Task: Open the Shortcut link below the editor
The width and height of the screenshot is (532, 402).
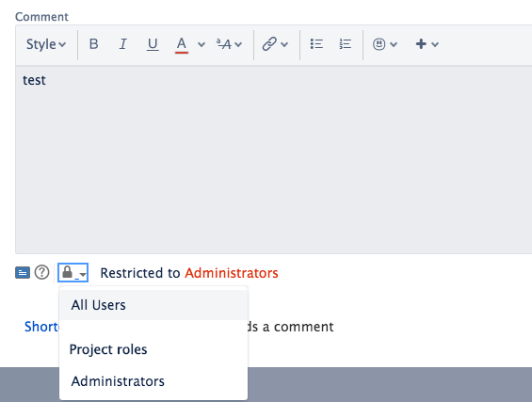Action: [x=41, y=327]
